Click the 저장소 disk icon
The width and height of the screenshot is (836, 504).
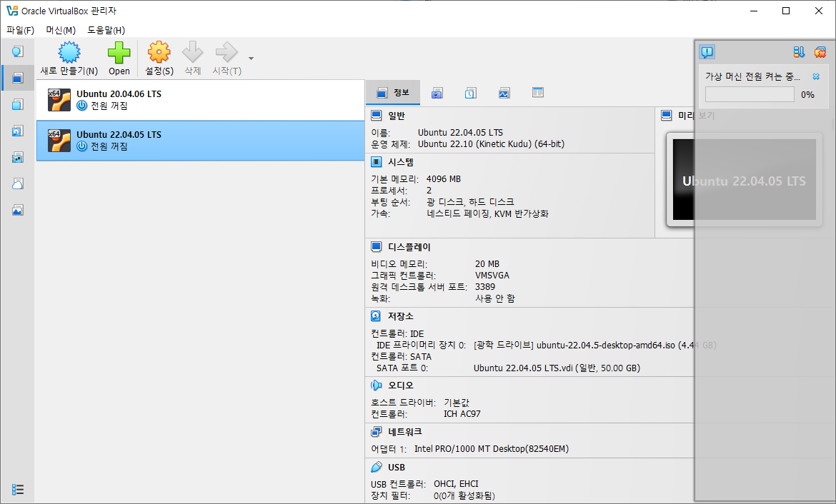[x=377, y=316]
